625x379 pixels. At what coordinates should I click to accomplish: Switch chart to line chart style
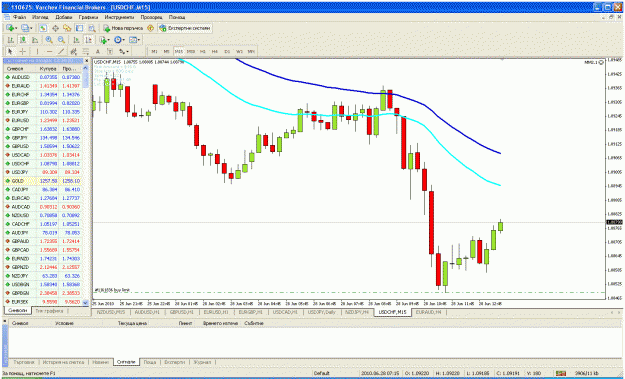35,40
